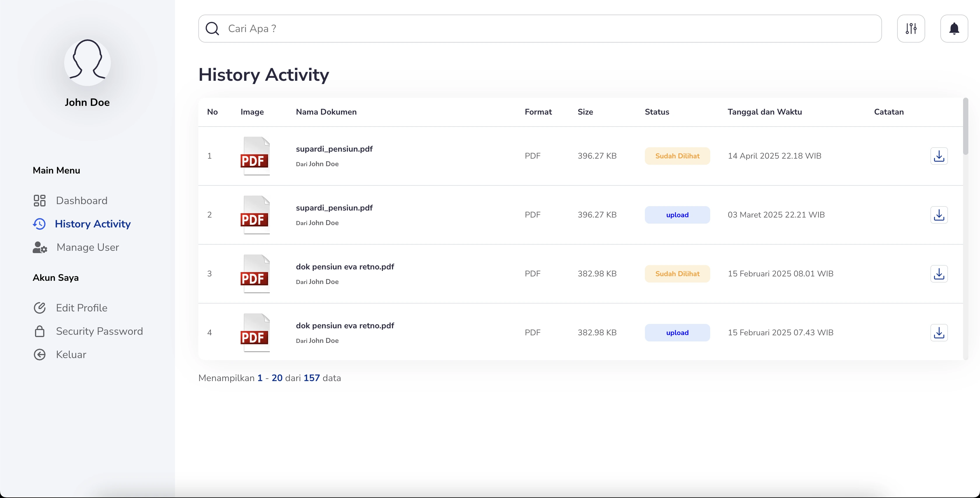The height and width of the screenshot is (498, 980).
Task: Download document in row 4
Action: click(x=939, y=332)
